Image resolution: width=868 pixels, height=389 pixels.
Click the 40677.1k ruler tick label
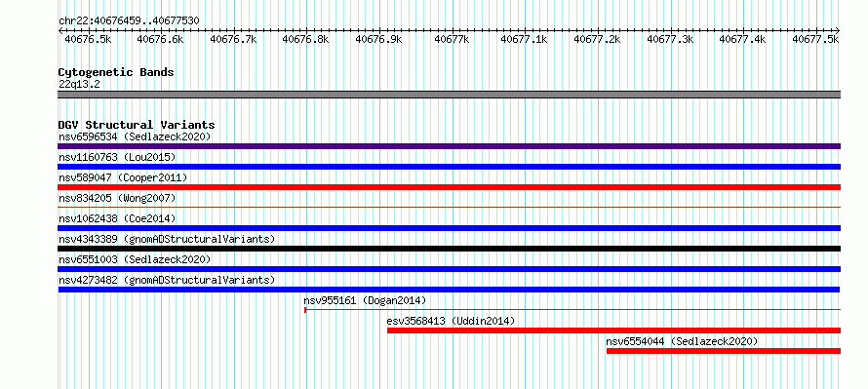tap(525, 39)
